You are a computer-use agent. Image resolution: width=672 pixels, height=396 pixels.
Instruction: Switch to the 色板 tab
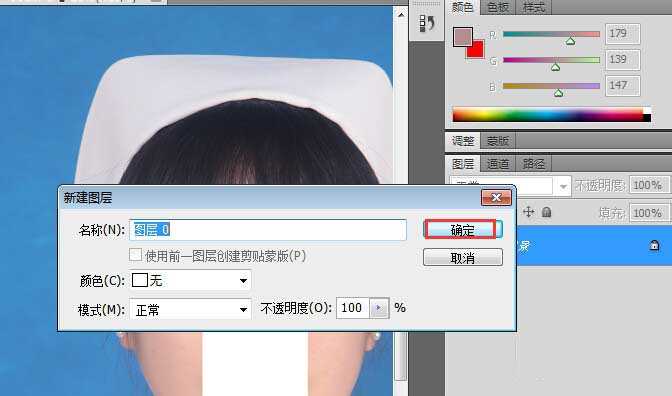pos(498,7)
